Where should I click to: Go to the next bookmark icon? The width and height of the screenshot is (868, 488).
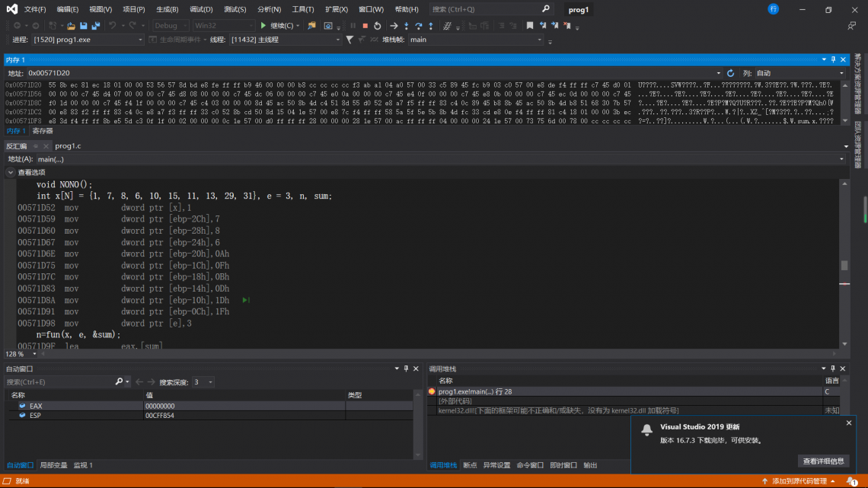[554, 25]
